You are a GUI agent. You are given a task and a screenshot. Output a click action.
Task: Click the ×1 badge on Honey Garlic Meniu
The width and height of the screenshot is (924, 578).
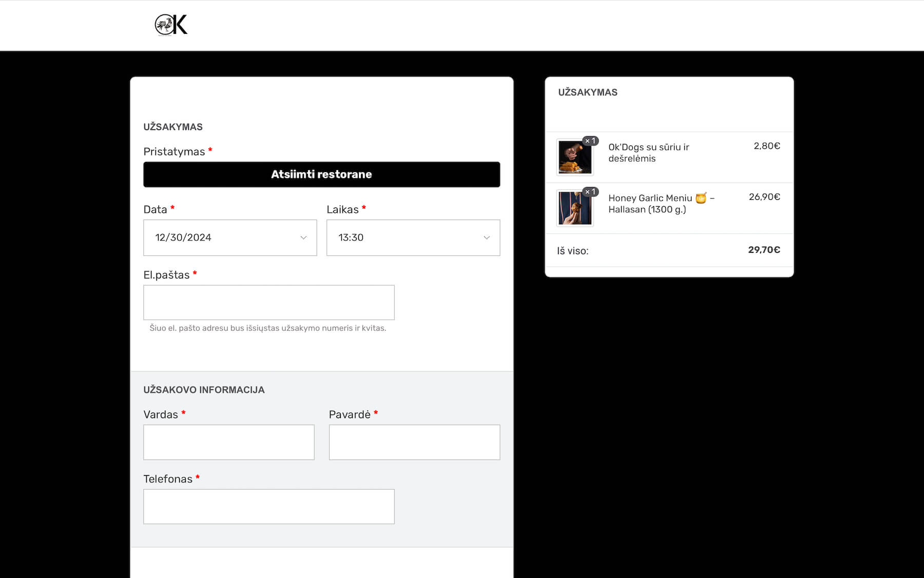[x=590, y=191]
